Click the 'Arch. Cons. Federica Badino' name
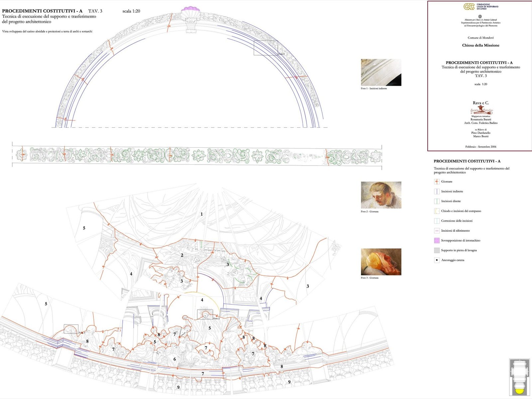Viewport: 532px width, 399px height. (x=481, y=123)
